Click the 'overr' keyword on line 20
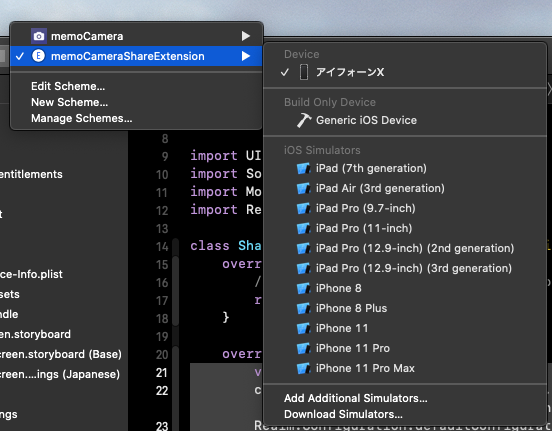This screenshot has height=431, width=552. pyautogui.click(x=242, y=354)
